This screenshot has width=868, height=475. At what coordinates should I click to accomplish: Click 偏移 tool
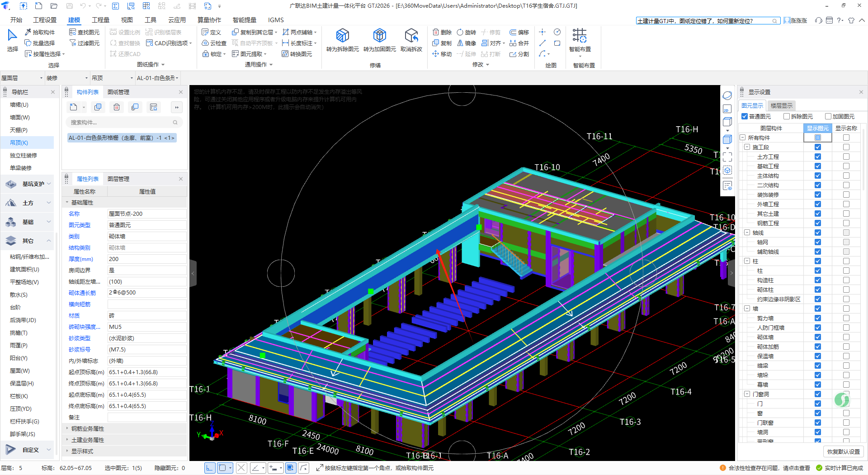[x=519, y=32]
